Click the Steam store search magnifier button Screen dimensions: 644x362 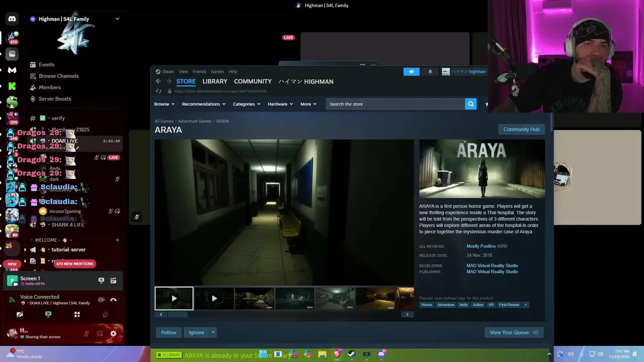click(x=471, y=104)
